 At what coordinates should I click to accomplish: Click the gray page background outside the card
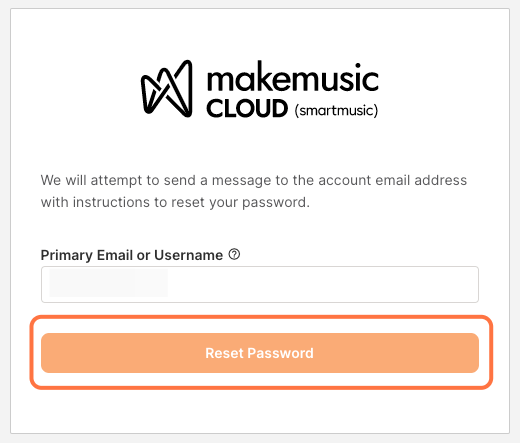point(5,221)
